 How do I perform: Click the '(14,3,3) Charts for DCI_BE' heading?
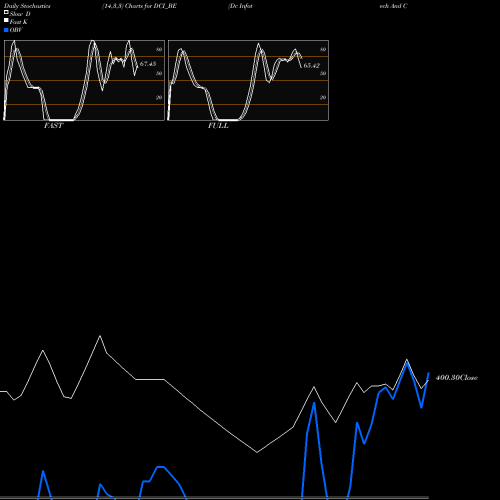click(139, 6)
